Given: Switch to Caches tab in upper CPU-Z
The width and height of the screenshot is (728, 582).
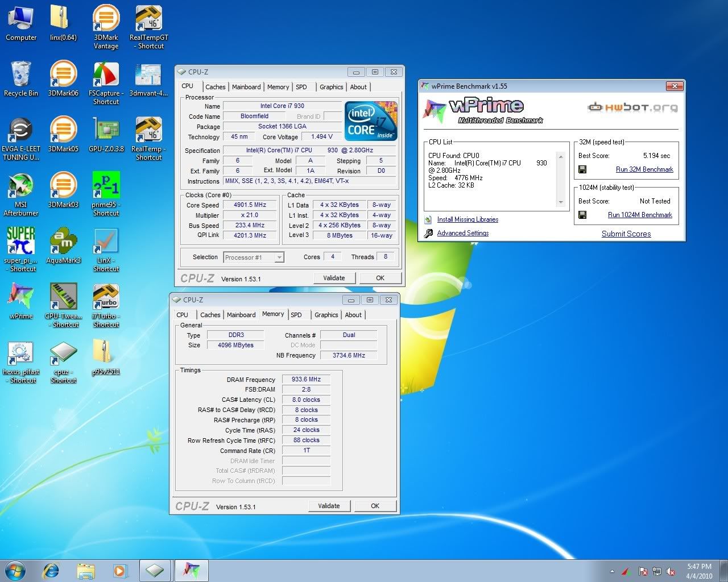Looking at the screenshot, I should (x=216, y=87).
